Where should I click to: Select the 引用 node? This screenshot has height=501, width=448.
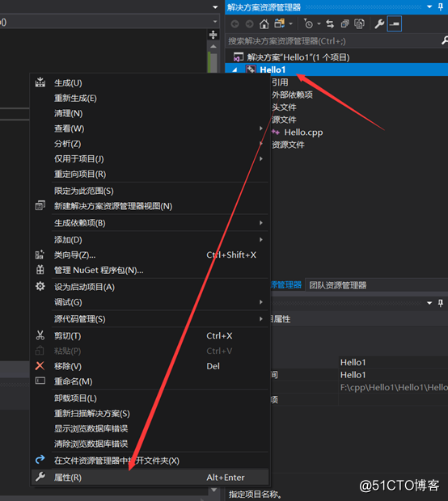[x=280, y=82]
